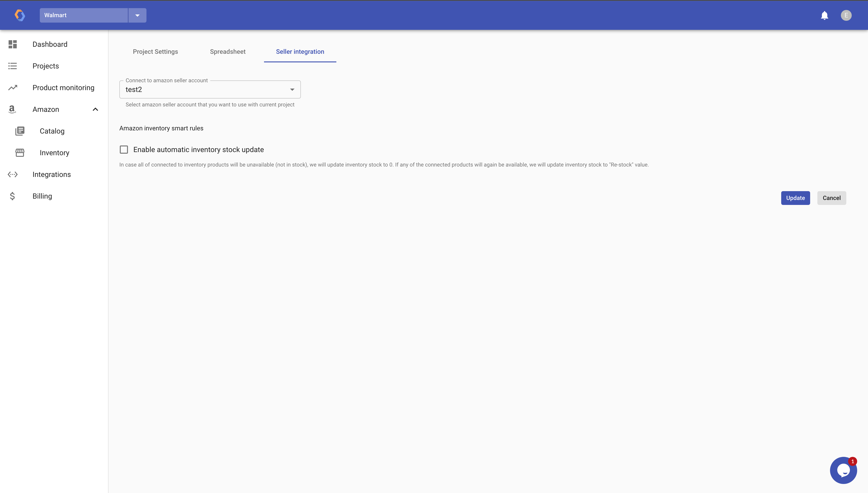The image size is (868, 493).
Task: Click the Cancel button
Action: (x=831, y=198)
